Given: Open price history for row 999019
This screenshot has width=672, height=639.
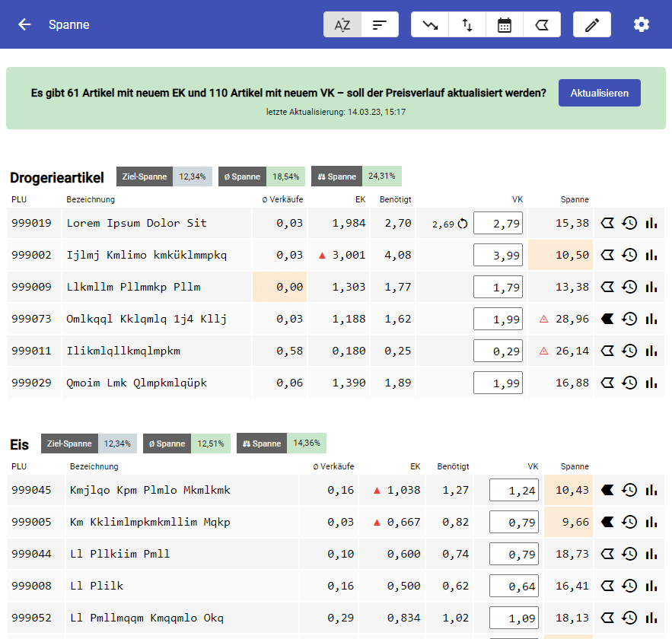Looking at the screenshot, I should [629, 223].
